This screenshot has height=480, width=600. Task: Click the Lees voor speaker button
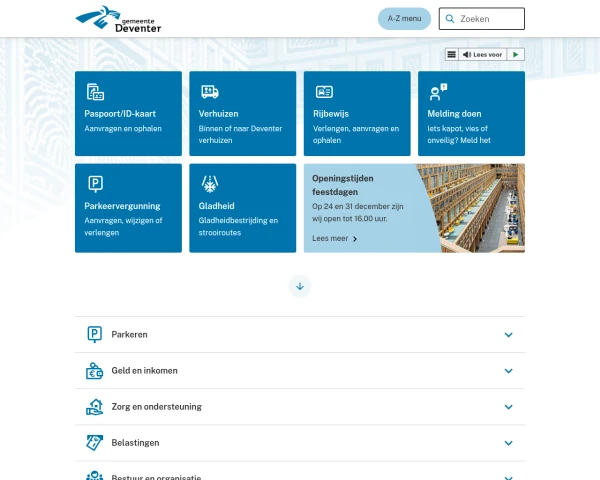point(482,55)
